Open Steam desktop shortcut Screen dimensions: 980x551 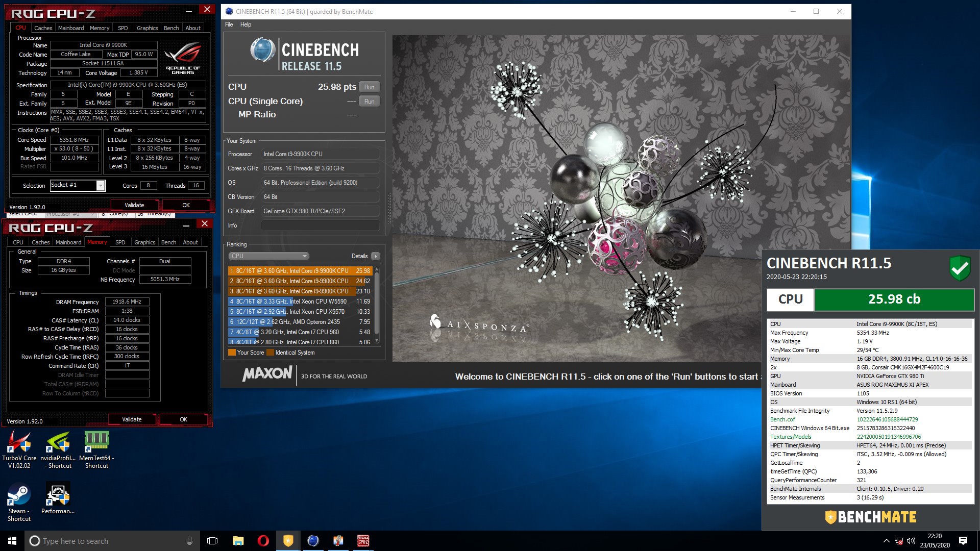(19, 503)
